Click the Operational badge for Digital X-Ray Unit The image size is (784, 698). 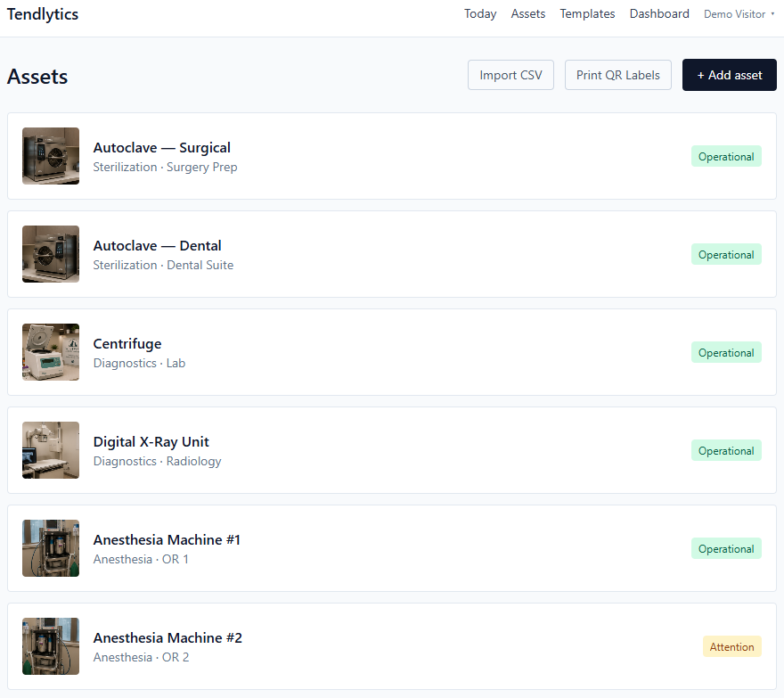[726, 450]
